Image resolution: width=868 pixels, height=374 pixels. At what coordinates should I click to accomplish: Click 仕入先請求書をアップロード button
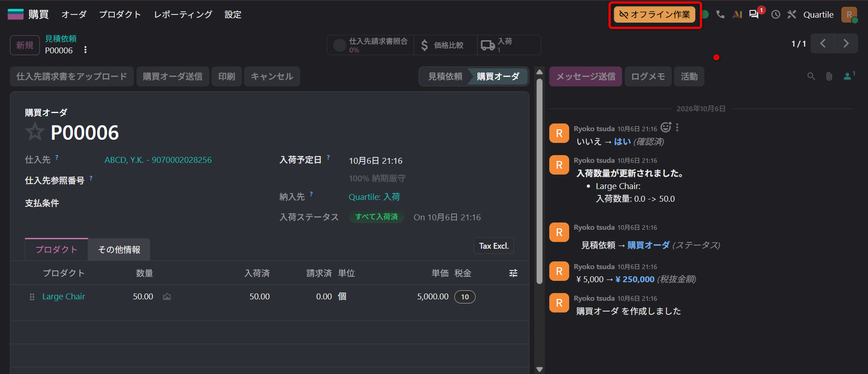click(72, 76)
